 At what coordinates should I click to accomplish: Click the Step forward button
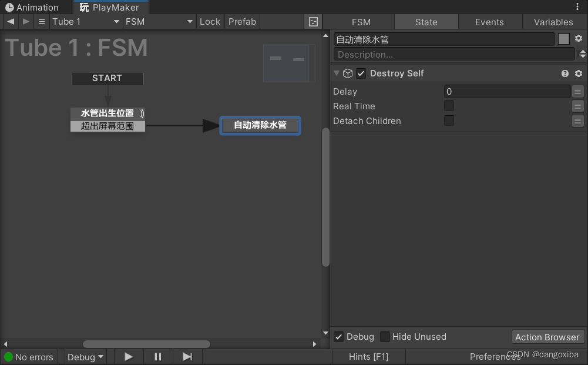(187, 357)
